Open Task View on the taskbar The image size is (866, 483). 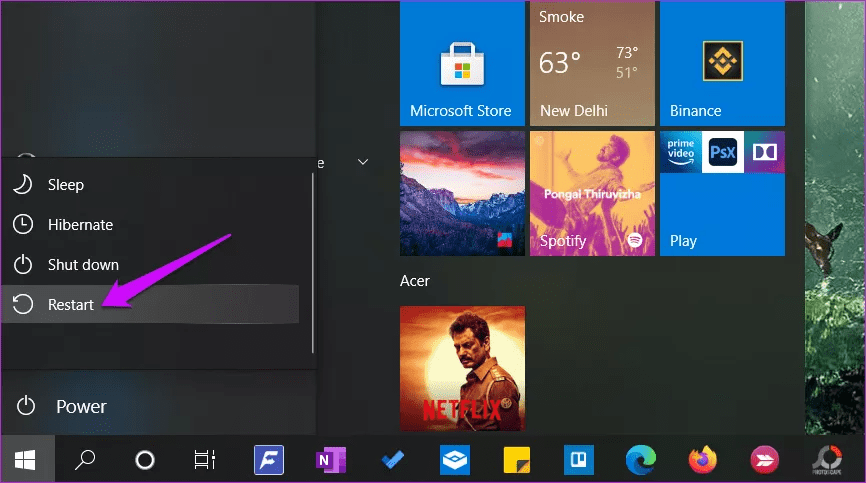point(204,459)
